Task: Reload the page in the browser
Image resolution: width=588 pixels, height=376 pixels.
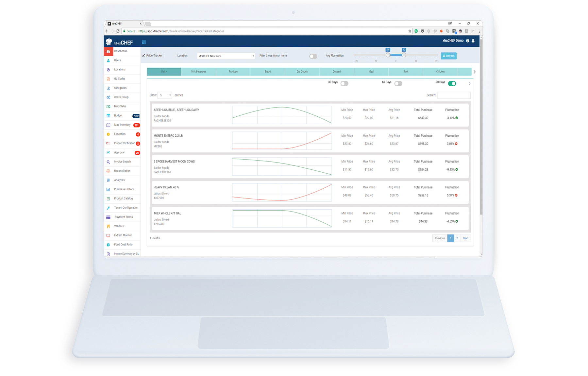Action: tap(118, 31)
